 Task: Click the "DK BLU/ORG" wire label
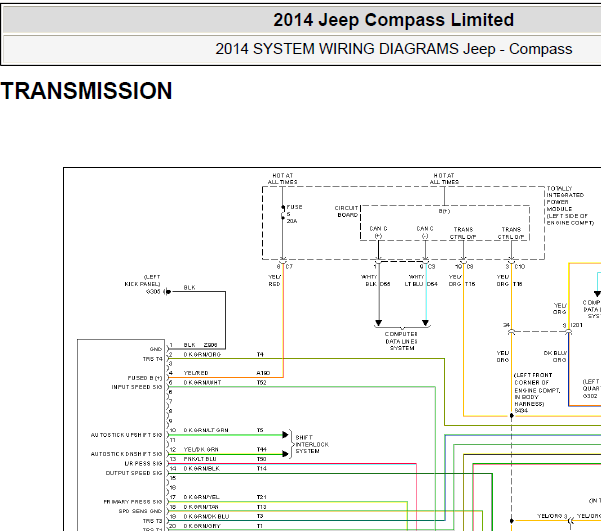coord(555,357)
